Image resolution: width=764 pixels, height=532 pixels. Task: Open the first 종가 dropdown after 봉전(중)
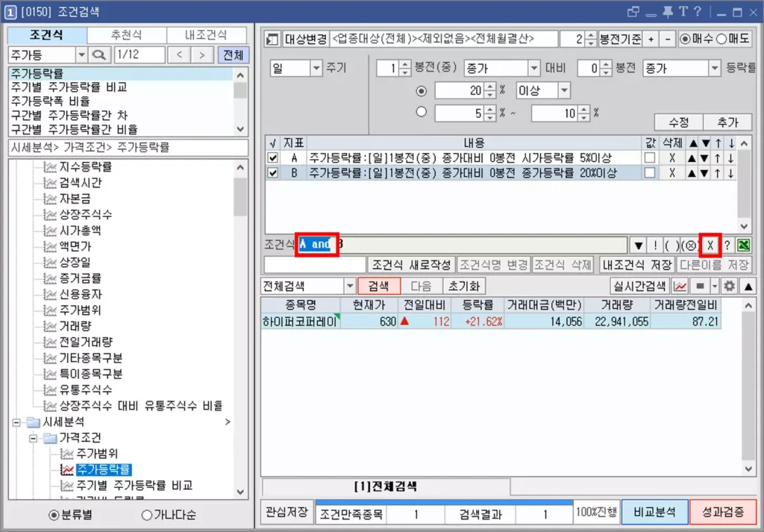click(534, 68)
